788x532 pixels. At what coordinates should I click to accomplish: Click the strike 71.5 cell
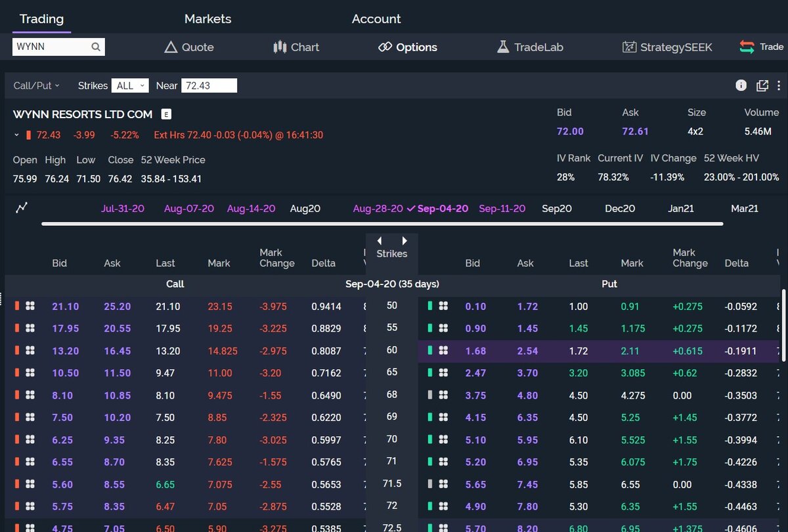tap(392, 483)
